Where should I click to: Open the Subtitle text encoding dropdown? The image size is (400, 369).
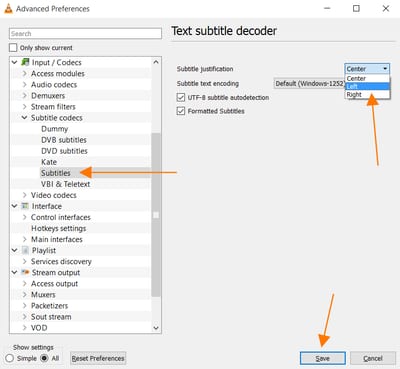coord(309,83)
